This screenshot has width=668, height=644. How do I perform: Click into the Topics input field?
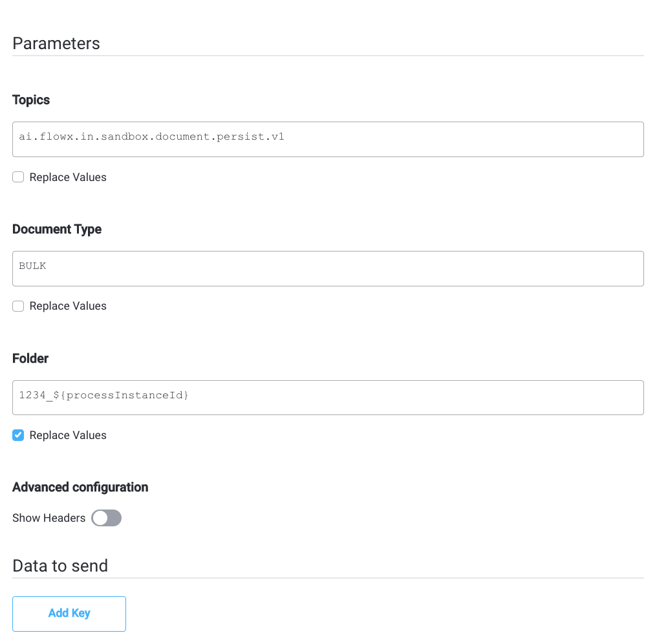(x=328, y=139)
